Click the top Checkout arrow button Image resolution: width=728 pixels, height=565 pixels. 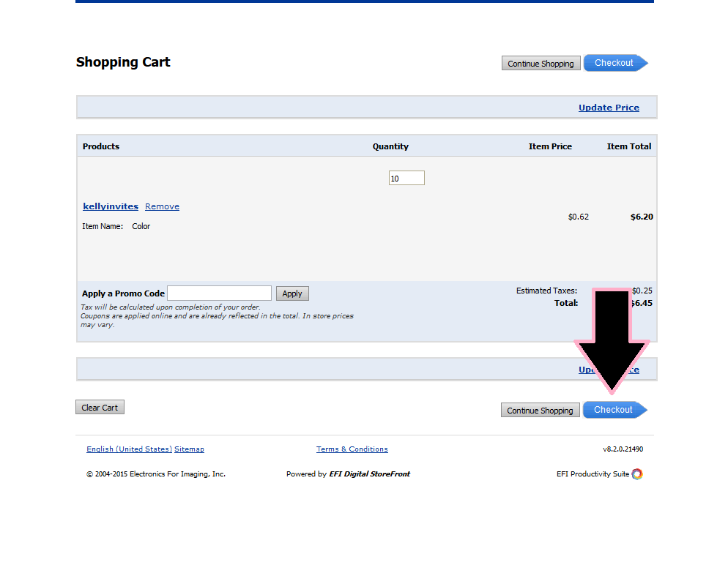coord(614,63)
